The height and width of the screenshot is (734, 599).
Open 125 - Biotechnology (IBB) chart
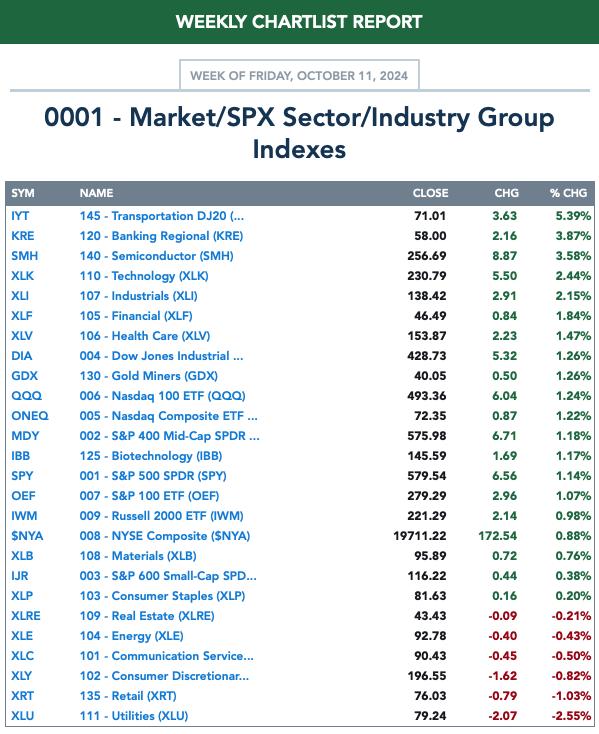(151, 456)
